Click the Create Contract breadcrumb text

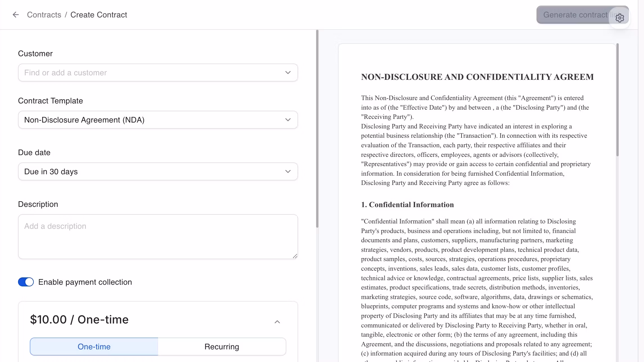(99, 15)
